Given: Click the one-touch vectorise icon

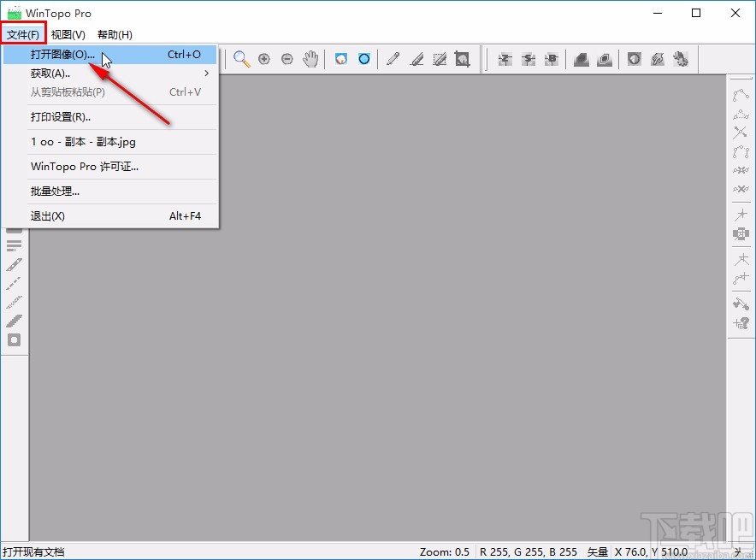Looking at the screenshot, I should [x=657, y=59].
